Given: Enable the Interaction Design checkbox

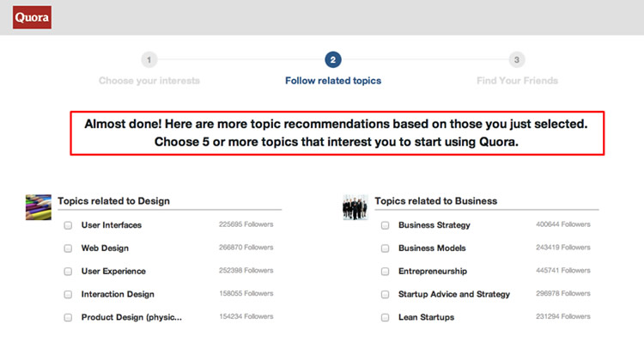Looking at the screenshot, I should click(x=68, y=295).
